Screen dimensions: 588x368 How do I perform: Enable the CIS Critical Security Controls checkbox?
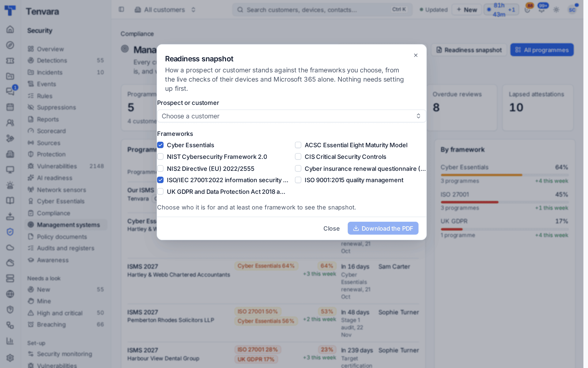point(298,157)
